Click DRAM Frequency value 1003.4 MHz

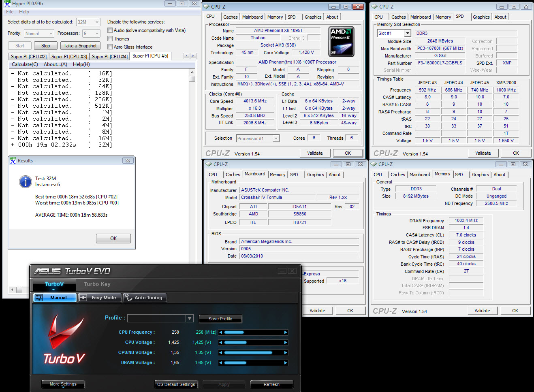pyautogui.click(x=466, y=221)
